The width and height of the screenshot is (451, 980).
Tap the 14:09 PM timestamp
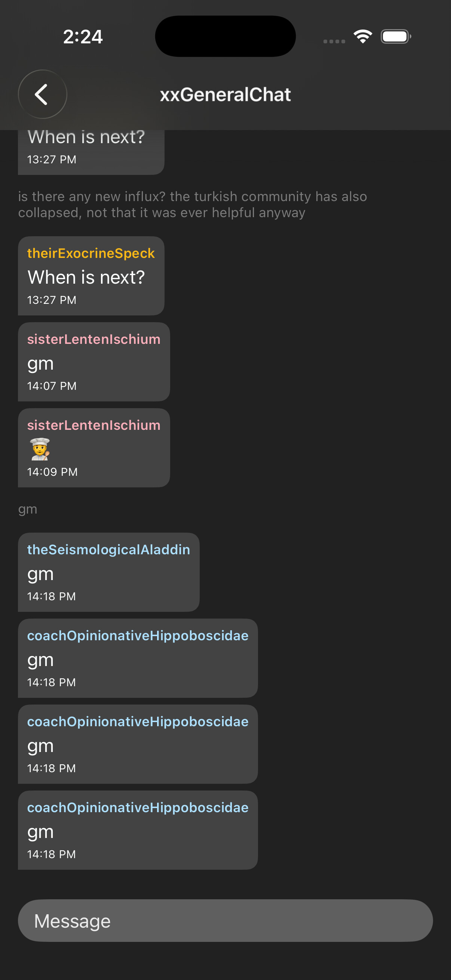tap(52, 472)
